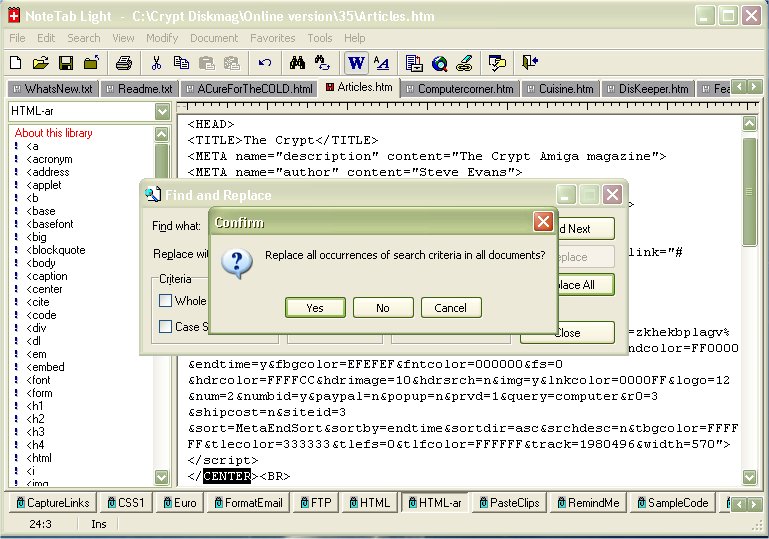Click the Exit door icon in toolbar
Viewport: 769px width, 539px height.
click(x=530, y=63)
